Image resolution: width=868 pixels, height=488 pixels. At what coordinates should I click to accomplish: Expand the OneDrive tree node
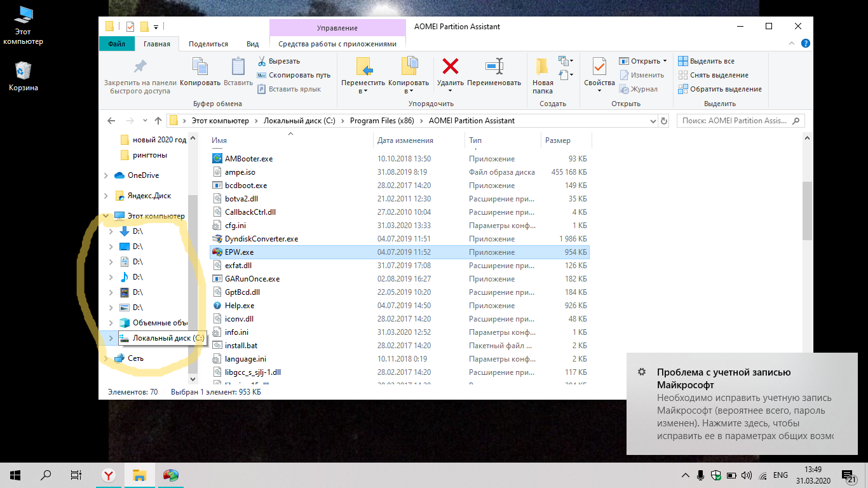click(x=106, y=175)
